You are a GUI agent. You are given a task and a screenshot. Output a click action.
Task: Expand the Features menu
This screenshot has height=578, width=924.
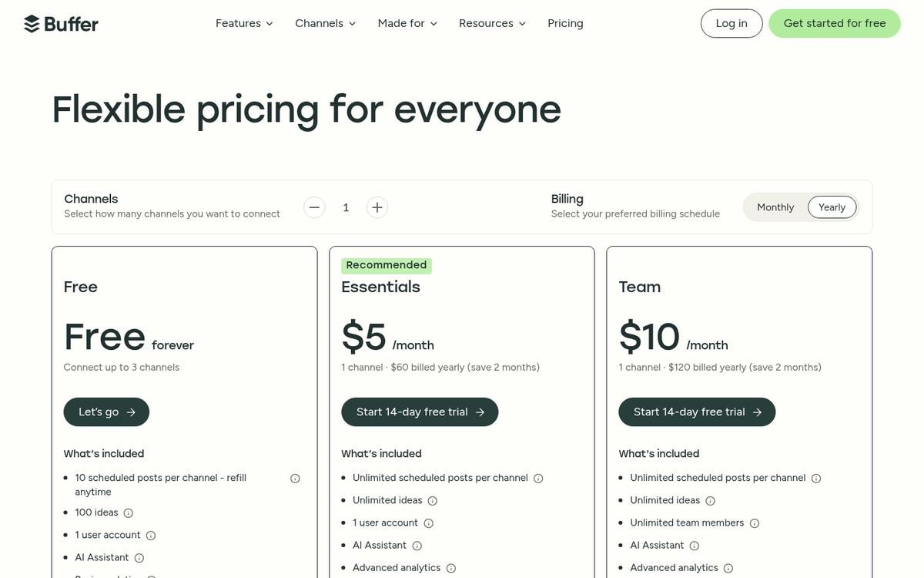pyautogui.click(x=243, y=23)
